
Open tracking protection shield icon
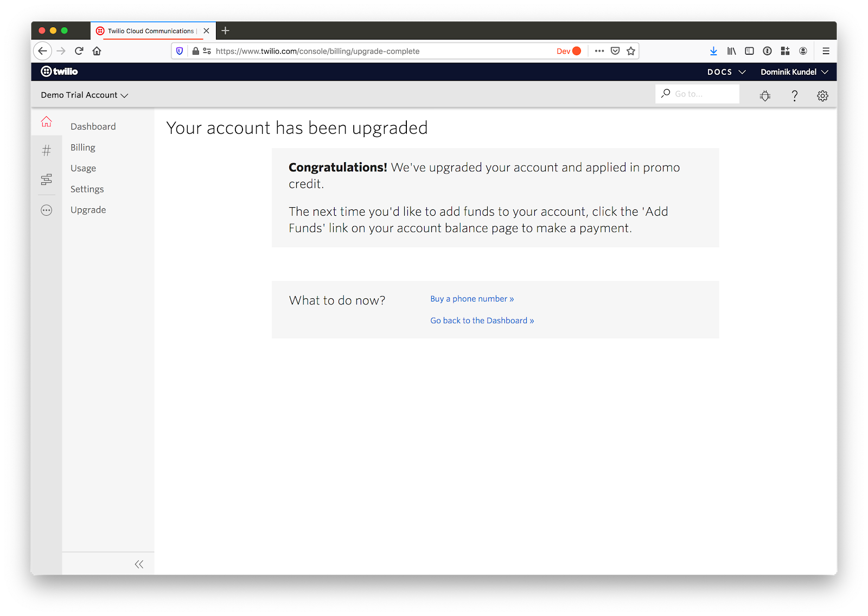pos(180,51)
